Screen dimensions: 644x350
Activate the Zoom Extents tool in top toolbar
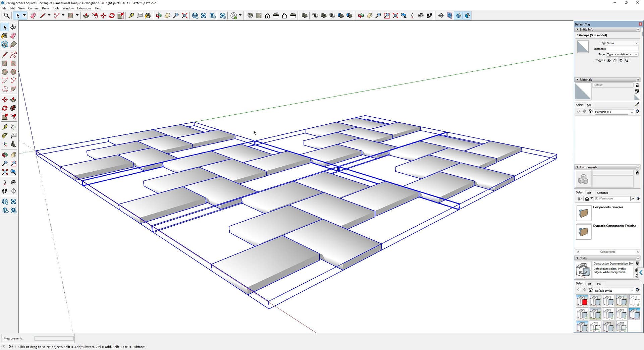click(184, 16)
